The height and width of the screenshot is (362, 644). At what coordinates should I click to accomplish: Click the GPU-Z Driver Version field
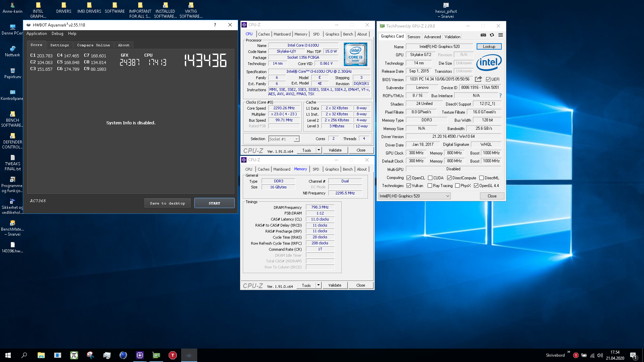(453, 136)
